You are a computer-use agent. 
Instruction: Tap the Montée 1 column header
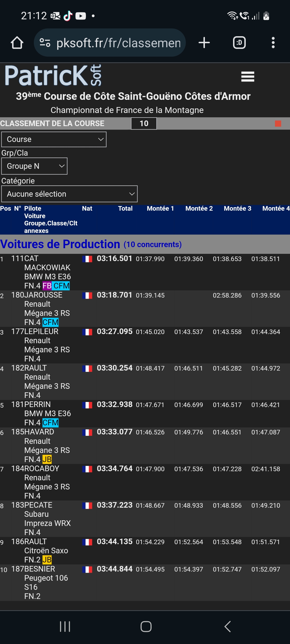(x=160, y=208)
